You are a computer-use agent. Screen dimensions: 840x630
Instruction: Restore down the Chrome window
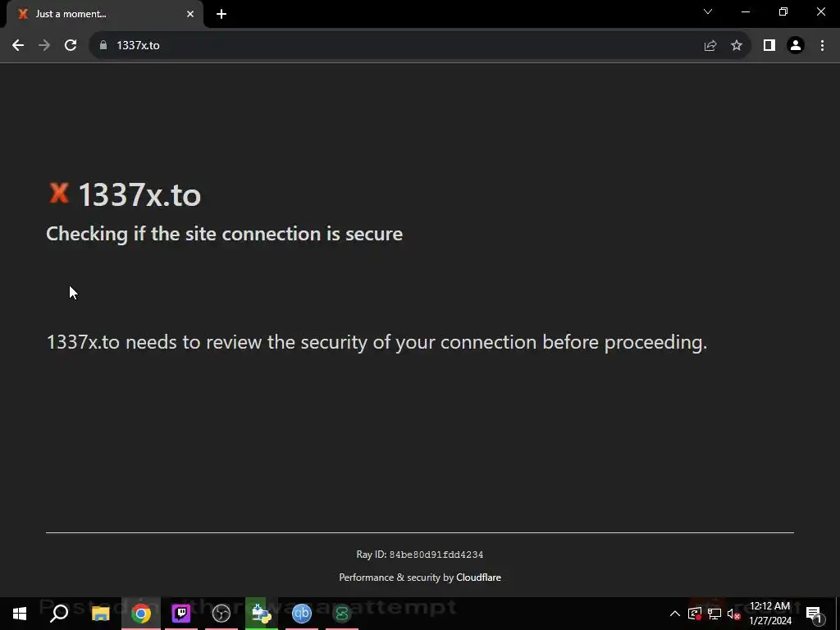coord(783,11)
